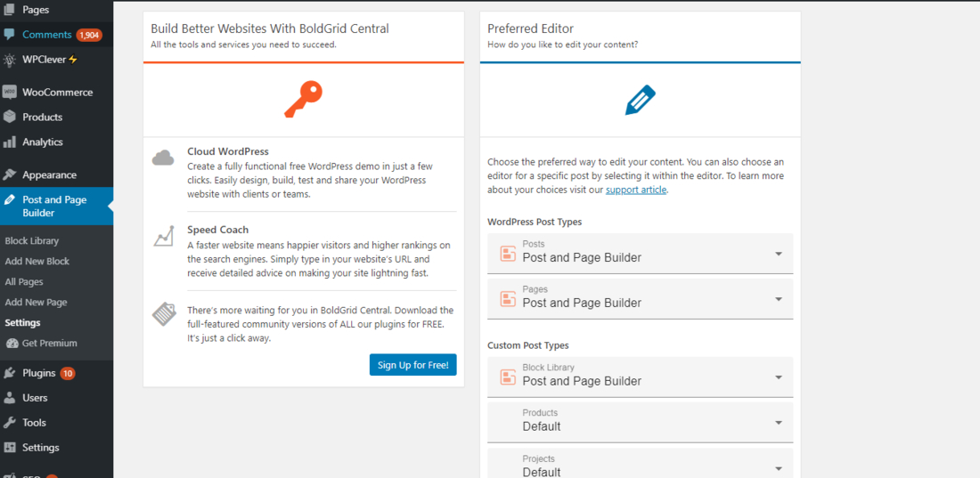Viewport: 980px width, 478px height.
Task: Open the Posts editor dropdown
Action: (x=640, y=253)
